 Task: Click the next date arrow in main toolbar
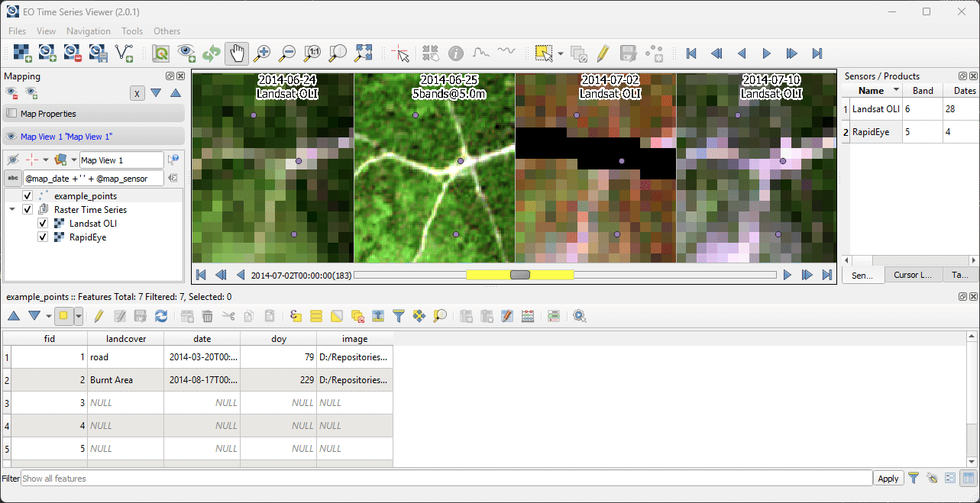(x=767, y=53)
